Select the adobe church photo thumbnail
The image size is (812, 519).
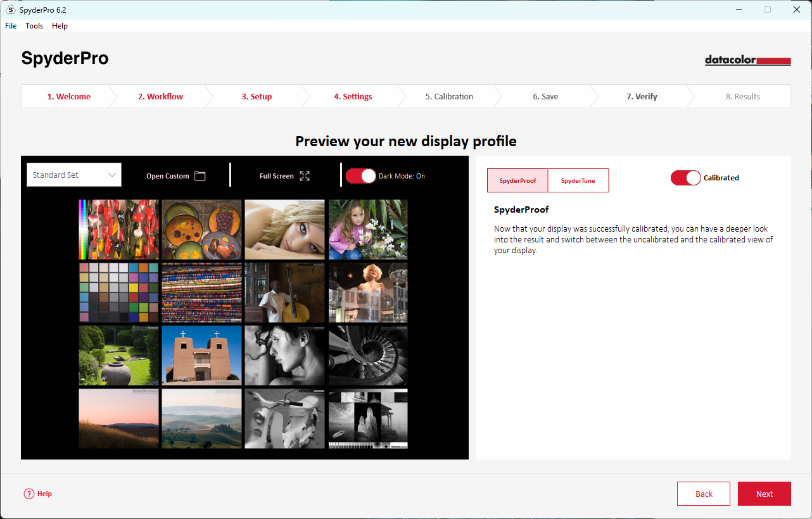201,355
